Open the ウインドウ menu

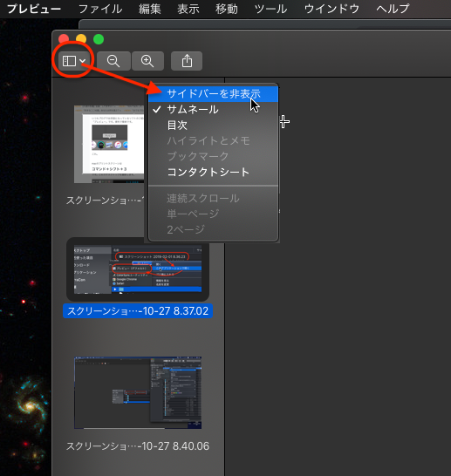pos(331,9)
